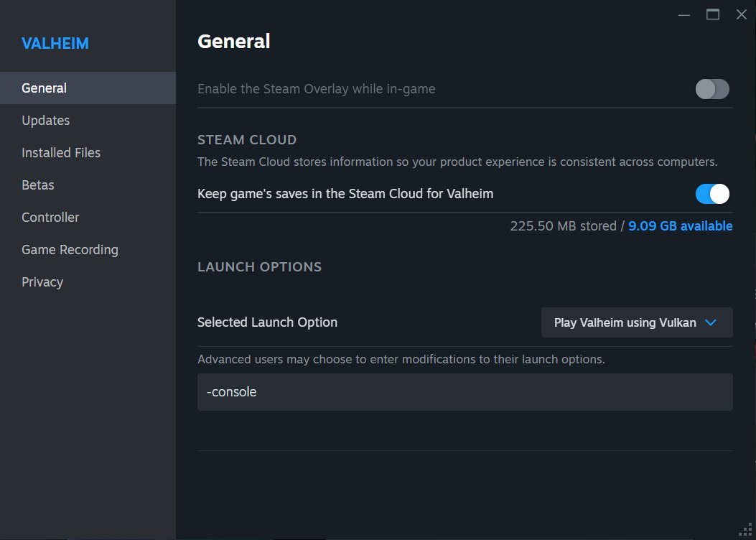The width and height of the screenshot is (756, 540).
Task: Enable the Steam Overlay while in-game
Action: tap(711, 88)
